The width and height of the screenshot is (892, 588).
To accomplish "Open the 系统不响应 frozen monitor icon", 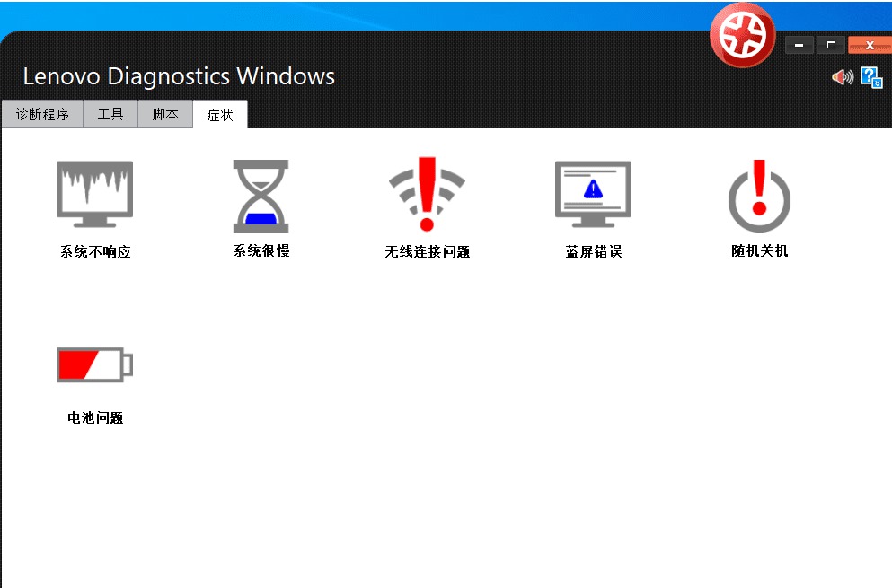I will tap(94, 194).
